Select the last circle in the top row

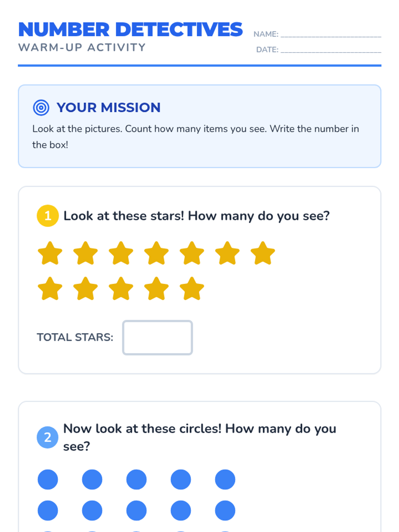[225, 479]
